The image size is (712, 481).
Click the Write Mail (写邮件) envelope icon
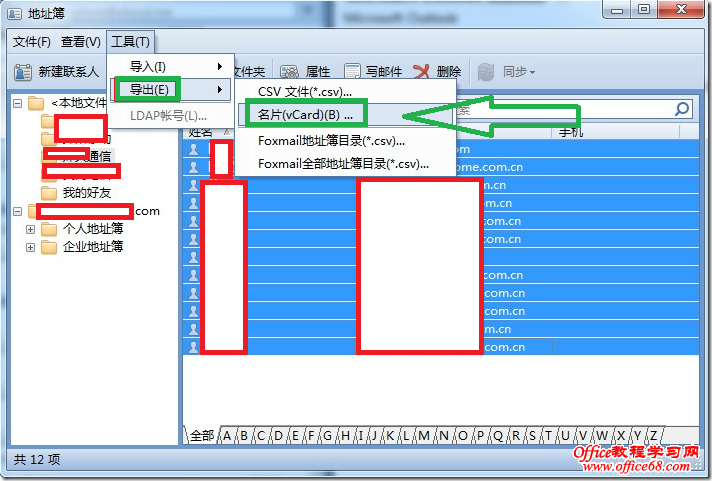tap(352, 72)
